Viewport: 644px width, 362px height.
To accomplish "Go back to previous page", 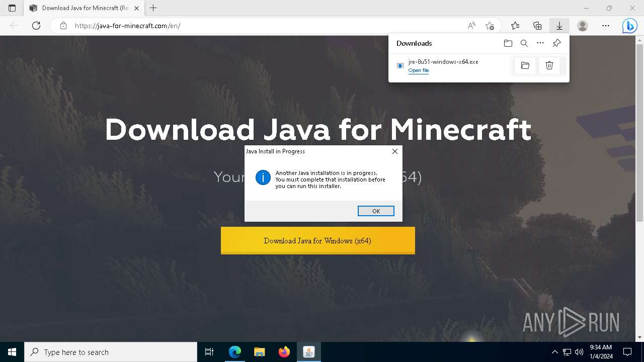I will point(14,26).
